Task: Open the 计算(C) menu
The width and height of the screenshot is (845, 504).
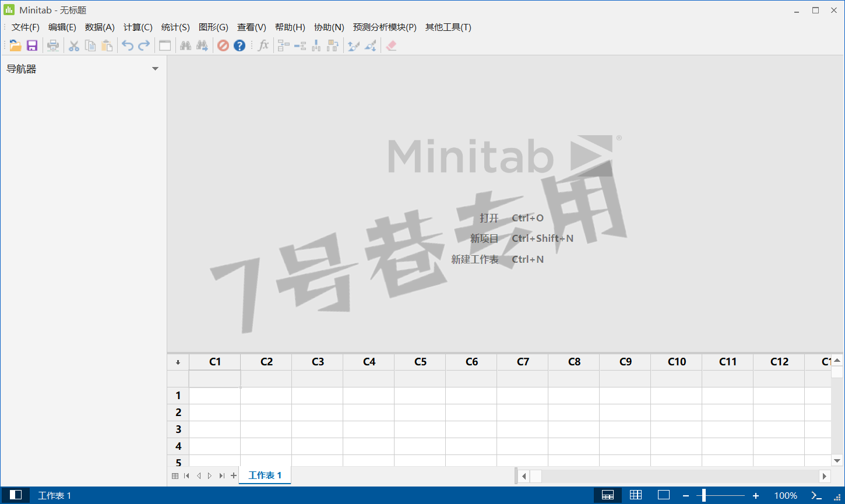Action: coord(138,27)
